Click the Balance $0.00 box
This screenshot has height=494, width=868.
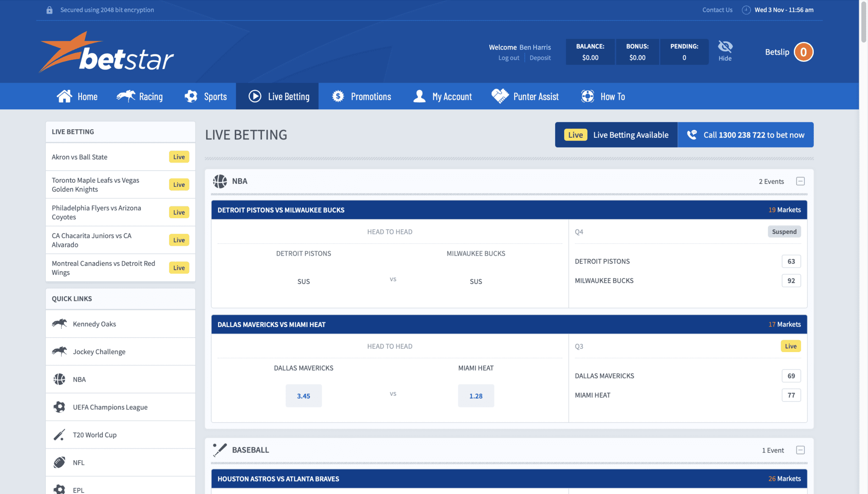click(590, 52)
